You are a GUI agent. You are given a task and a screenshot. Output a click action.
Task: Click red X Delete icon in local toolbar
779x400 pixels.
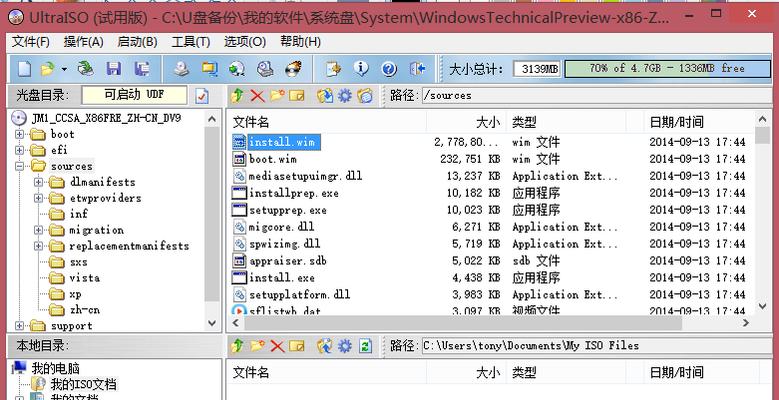pos(277,346)
